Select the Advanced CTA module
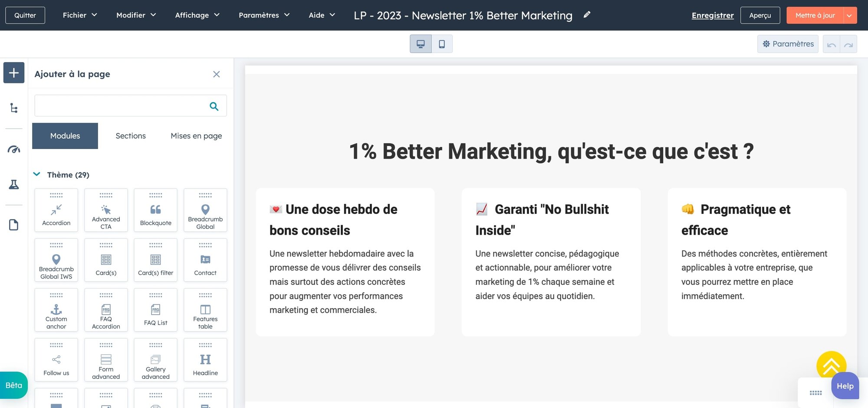The image size is (868, 408). coord(106,210)
